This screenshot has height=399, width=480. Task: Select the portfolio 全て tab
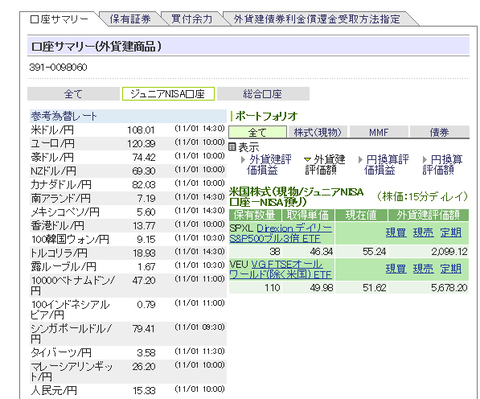[257, 132]
